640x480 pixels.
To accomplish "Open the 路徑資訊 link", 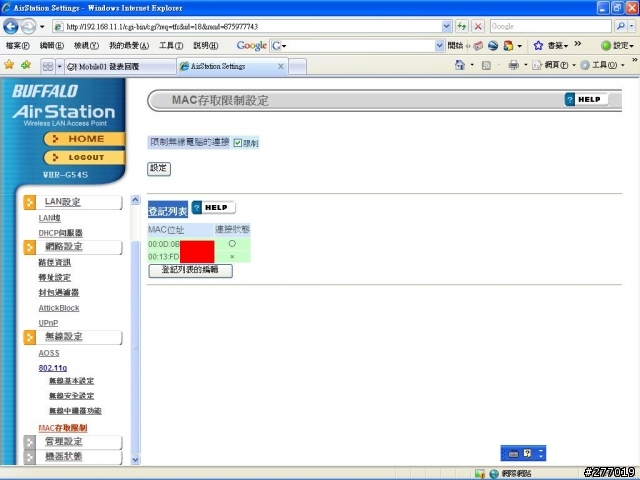I will click(x=54, y=262).
